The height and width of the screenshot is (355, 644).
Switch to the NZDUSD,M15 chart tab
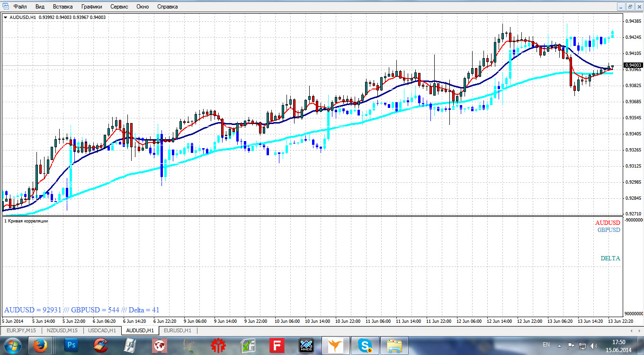click(62, 330)
